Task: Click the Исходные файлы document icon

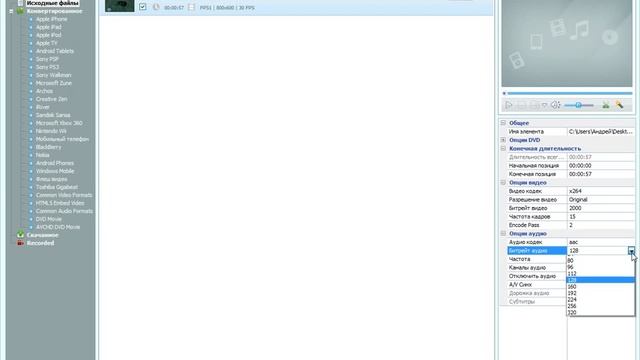Action: click(20, 3)
